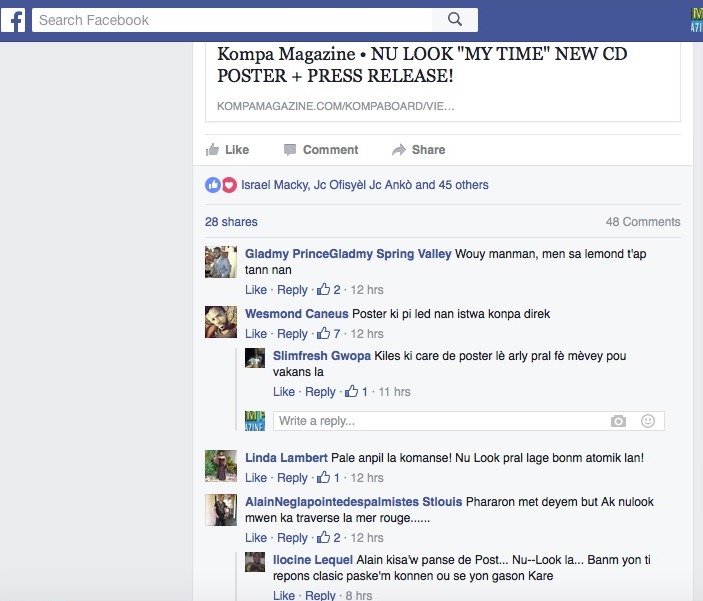Click Wesmond Caneus avatar thumbnail
This screenshot has width=703, height=601.
point(221,322)
